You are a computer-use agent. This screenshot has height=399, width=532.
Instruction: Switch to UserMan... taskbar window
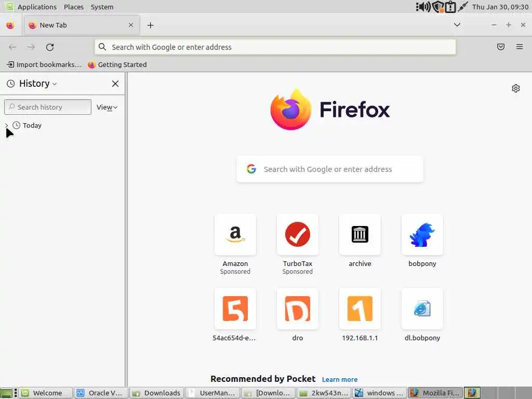[x=212, y=393]
